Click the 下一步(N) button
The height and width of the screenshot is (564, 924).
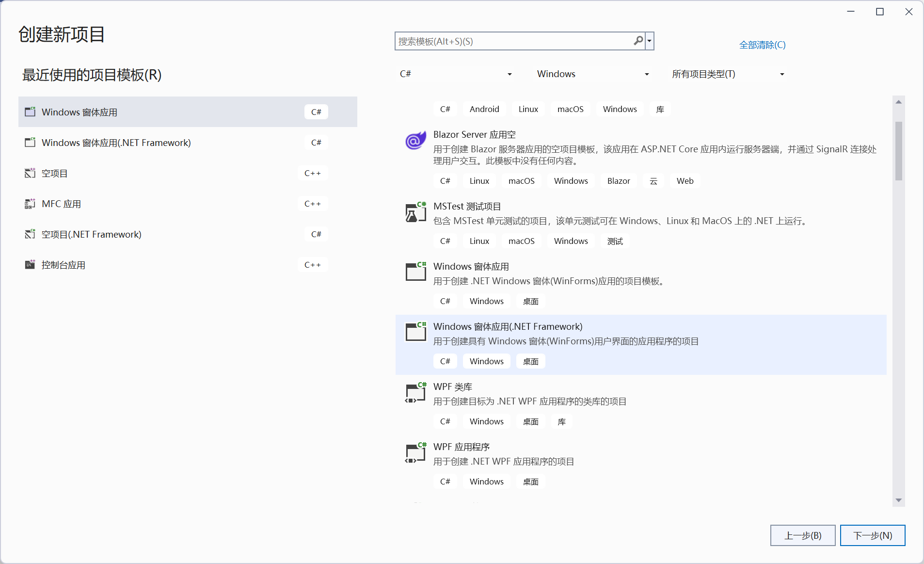[873, 535]
